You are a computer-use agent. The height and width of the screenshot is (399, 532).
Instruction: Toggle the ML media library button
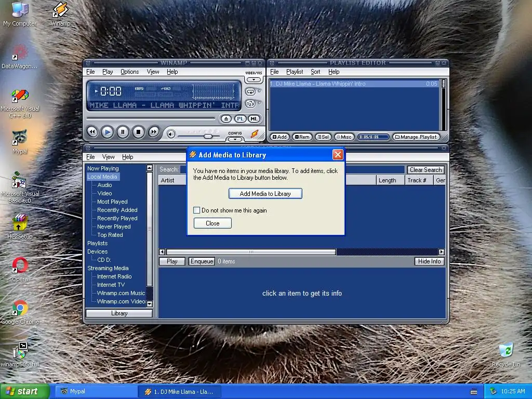pos(254,119)
